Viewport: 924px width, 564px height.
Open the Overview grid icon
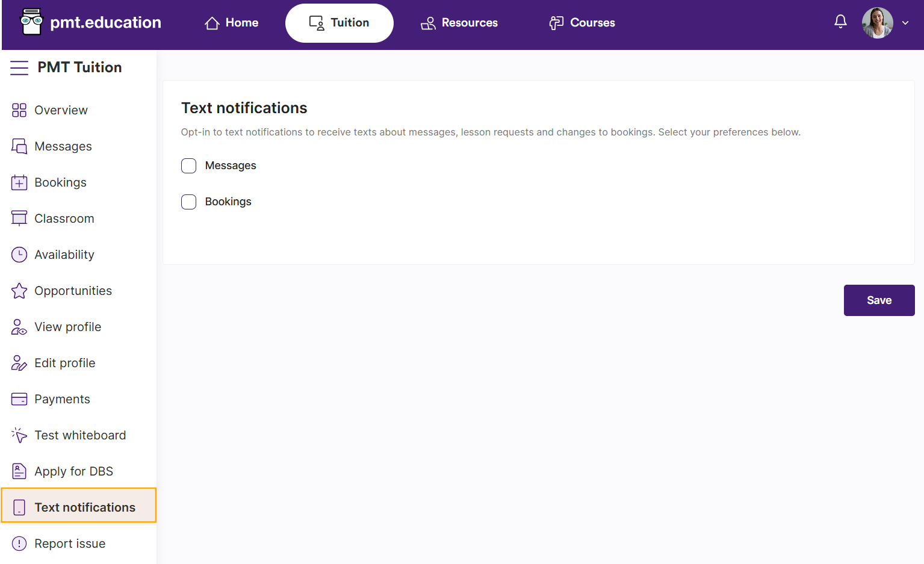coord(19,110)
